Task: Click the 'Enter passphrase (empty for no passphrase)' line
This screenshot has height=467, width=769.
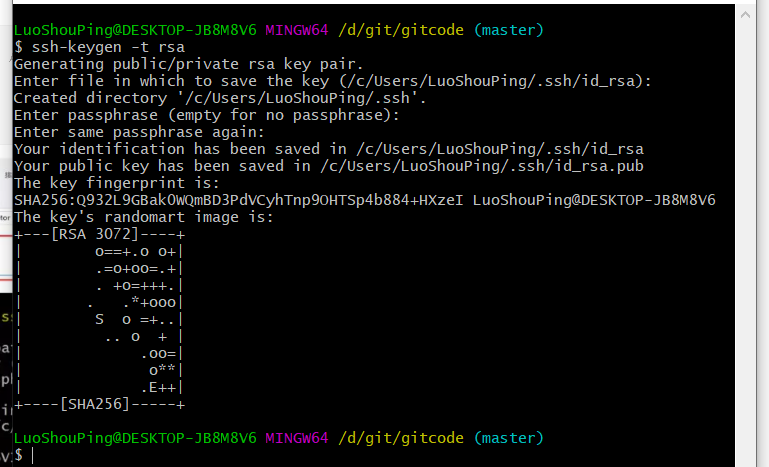Action: point(206,115)
